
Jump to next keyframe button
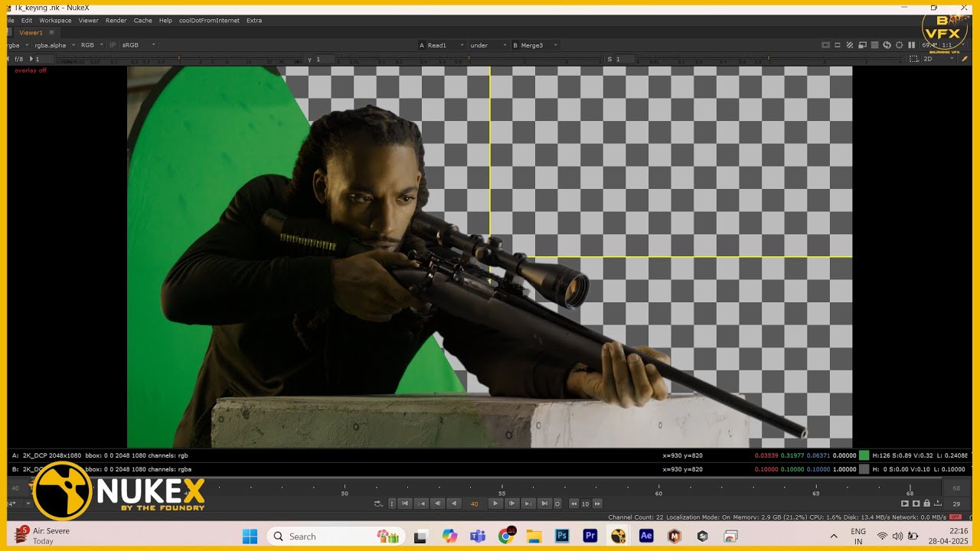(528, 504)
